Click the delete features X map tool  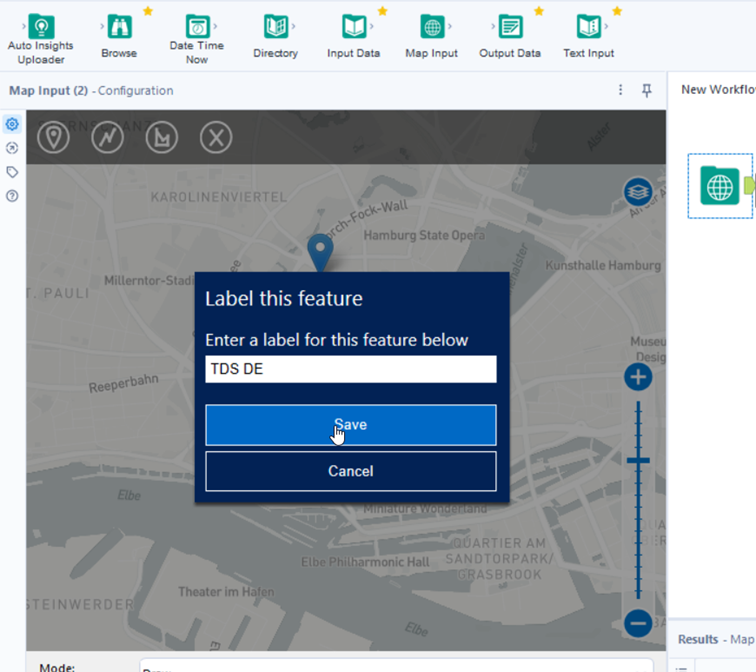(216, 137)
